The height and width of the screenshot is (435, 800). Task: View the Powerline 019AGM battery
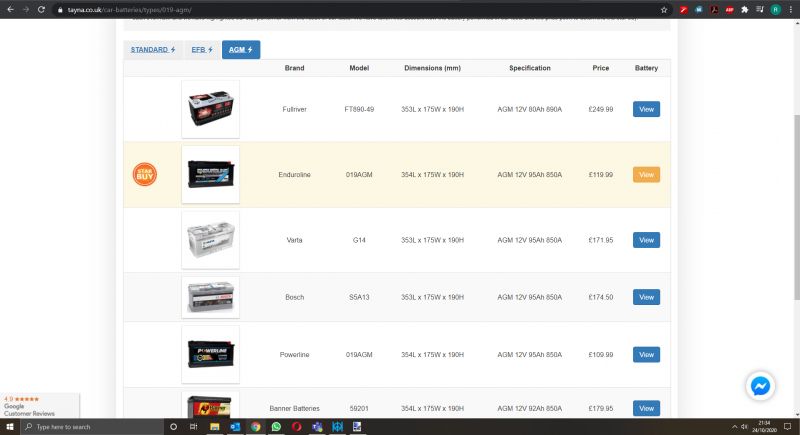pos(646,354)
